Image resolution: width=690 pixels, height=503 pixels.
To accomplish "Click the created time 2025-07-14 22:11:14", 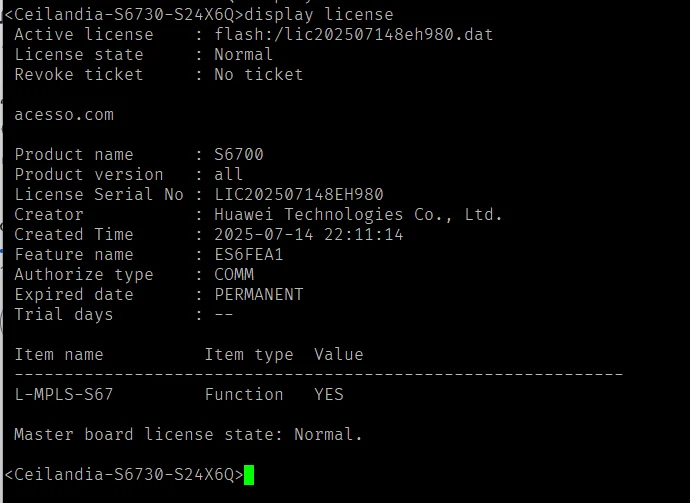I will (x=308, y=235).
